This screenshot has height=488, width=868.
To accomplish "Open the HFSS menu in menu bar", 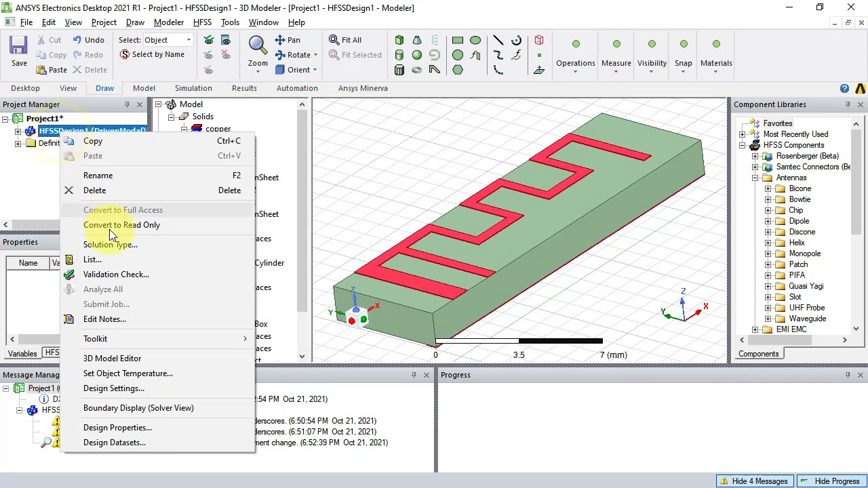I will tap(202, 22).
